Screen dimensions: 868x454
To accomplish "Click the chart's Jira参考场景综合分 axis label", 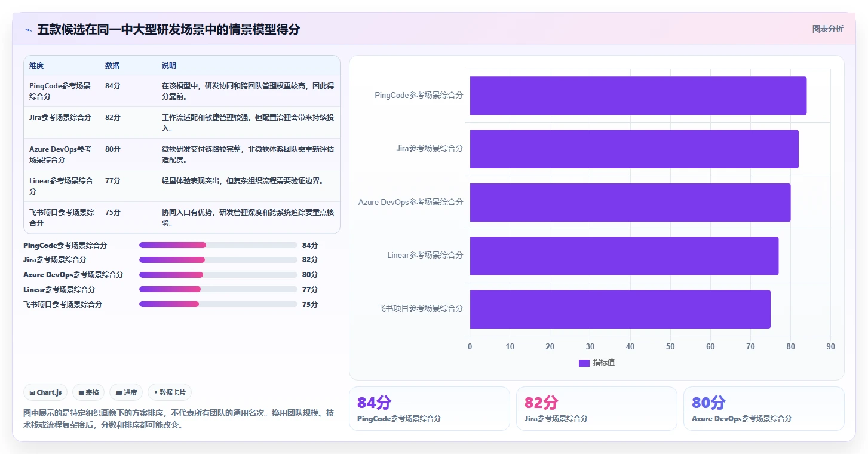I will coord(430,149).
